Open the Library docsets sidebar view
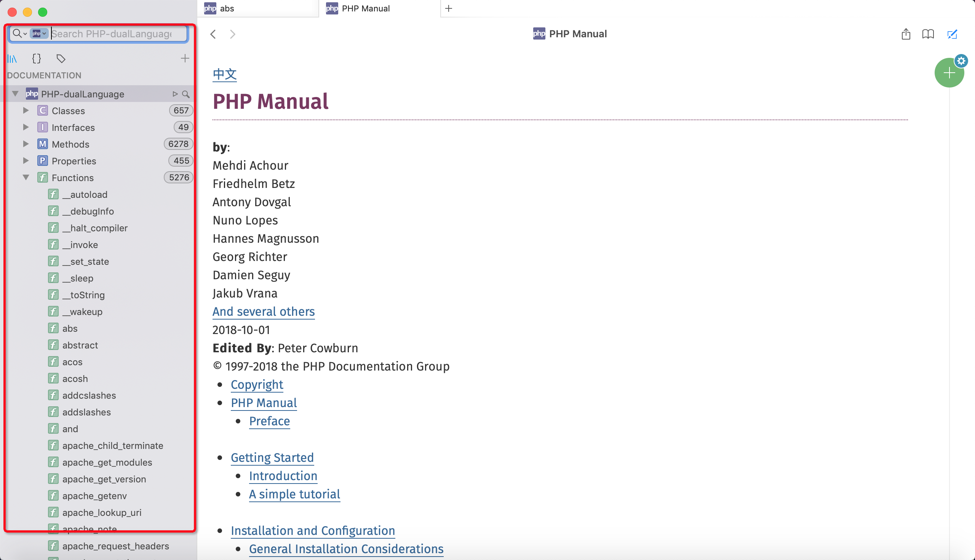This screenshot has height=560, width=975. coord(12,59)
